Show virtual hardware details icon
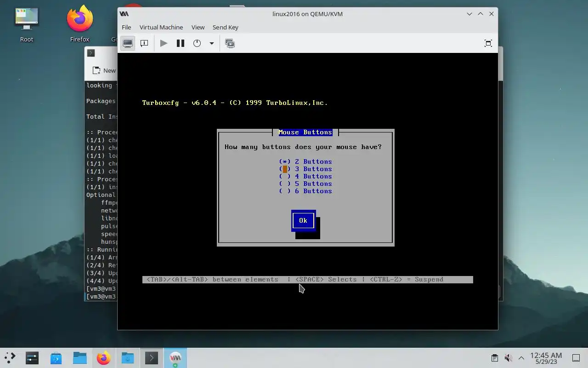The width and height of the screenshot is (588, 368). 144,43
